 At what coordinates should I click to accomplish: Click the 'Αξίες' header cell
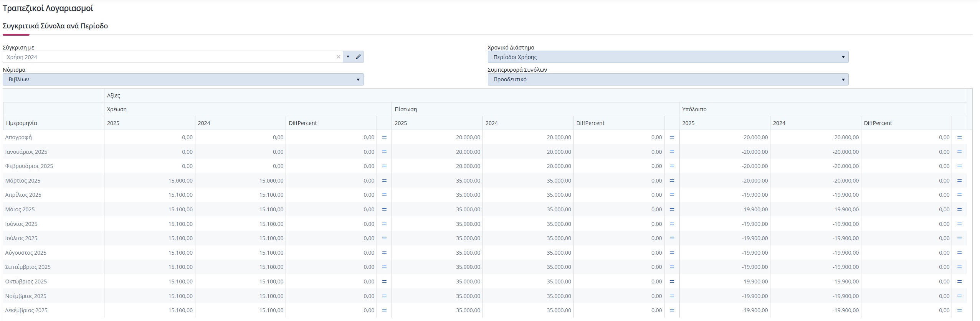[535, 95]
